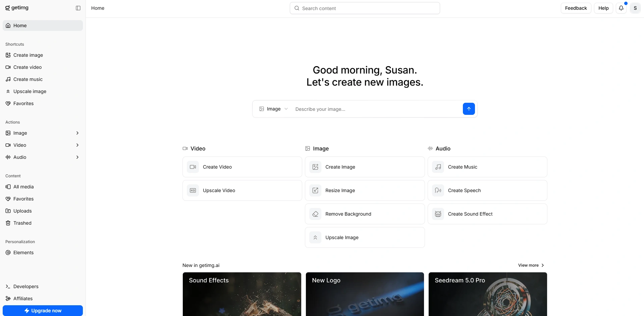Click the View more chevron arrow
This screenshot has width=644, height=316.
click(x=543, y=265)
